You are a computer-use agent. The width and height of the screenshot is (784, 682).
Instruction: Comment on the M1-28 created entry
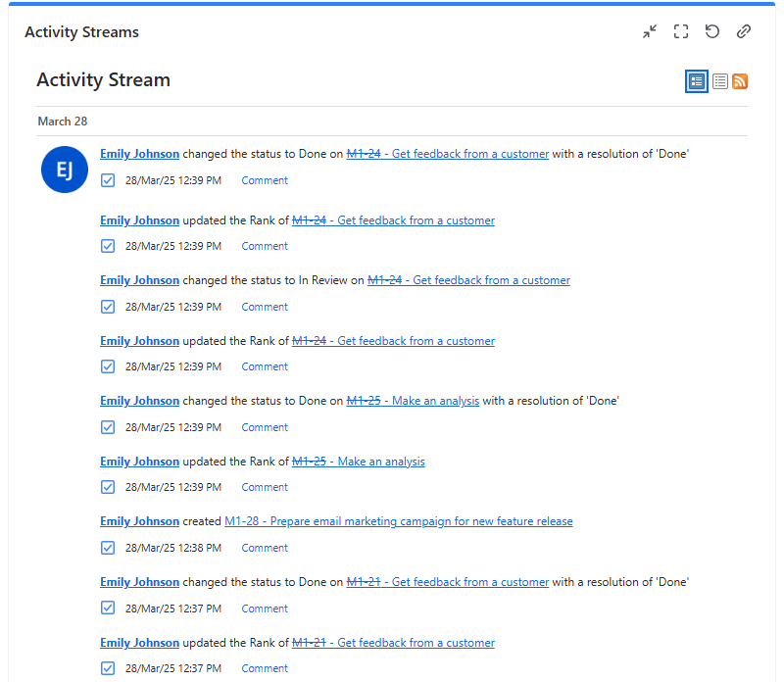point(264,548)
